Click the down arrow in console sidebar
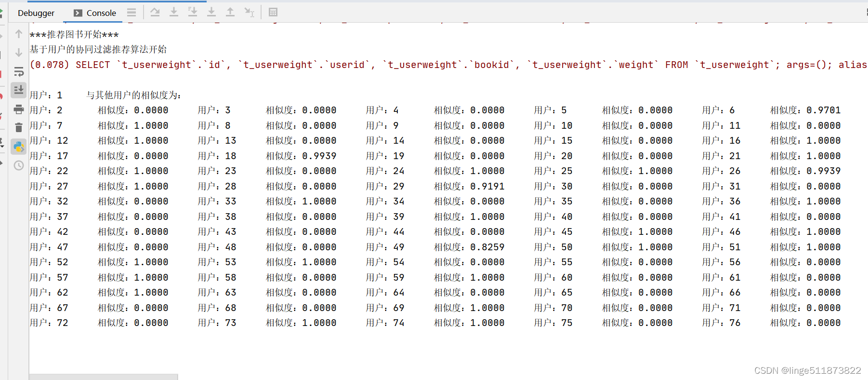Screen dimensions: 868x380 click(x=19, y=52)
